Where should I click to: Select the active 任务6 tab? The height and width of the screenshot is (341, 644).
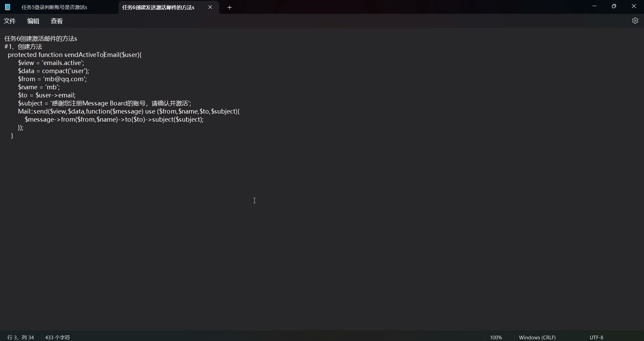pos(158,7)
